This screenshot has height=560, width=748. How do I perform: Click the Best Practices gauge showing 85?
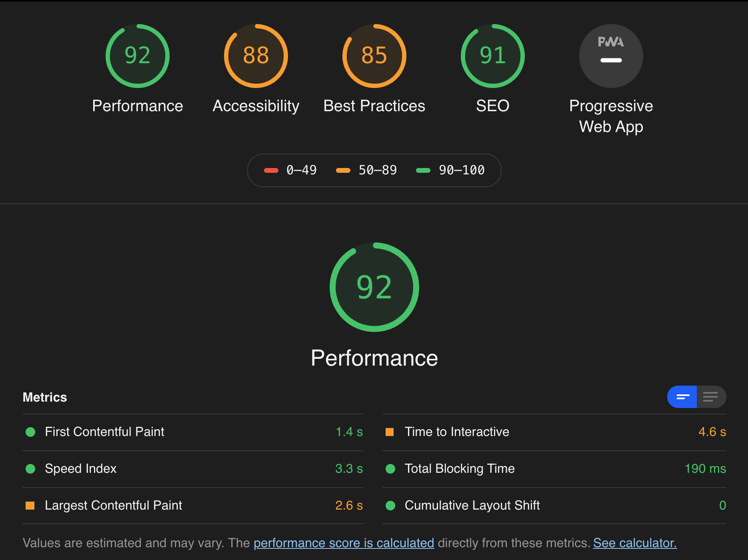pos(374,56)
